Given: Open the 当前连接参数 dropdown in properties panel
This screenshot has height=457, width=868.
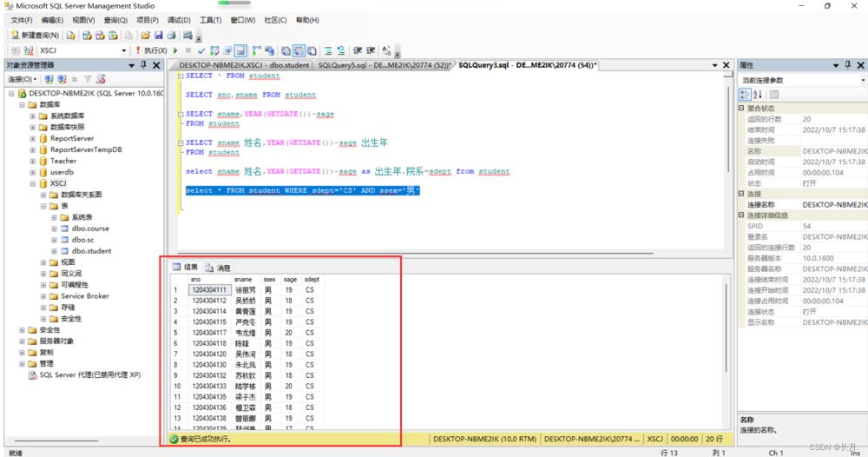Looking at the screenshot, I should [x=861, y=80].
